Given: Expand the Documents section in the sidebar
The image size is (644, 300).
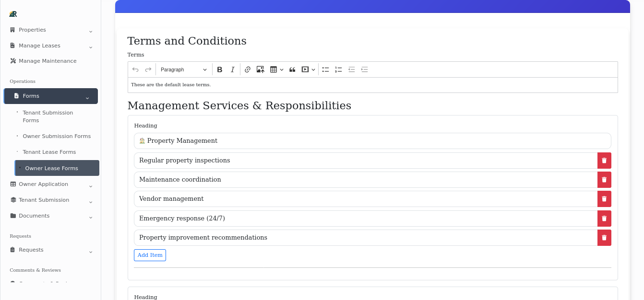Looking at the screenshot, I should coord(50,216).
